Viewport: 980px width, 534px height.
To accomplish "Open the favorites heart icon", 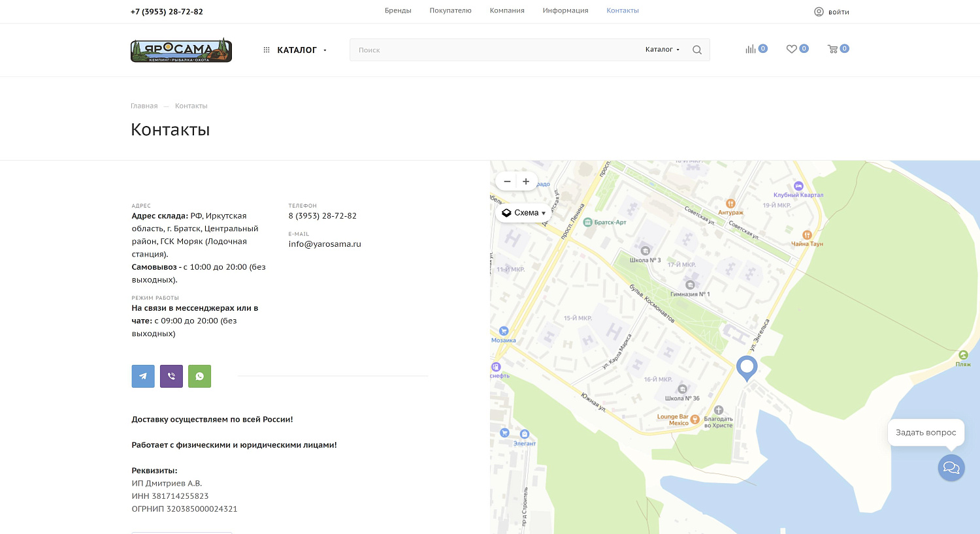I will pos(792,49).
